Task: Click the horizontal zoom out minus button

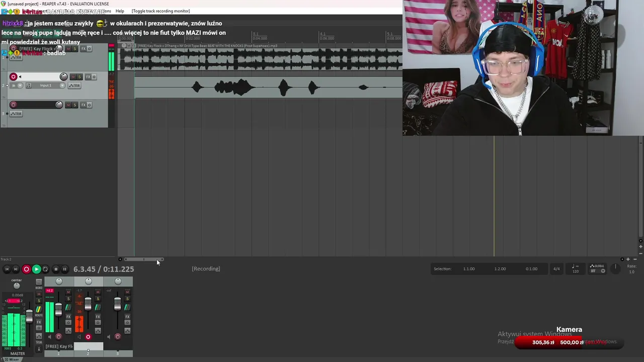Action: (x=635, y=259)
